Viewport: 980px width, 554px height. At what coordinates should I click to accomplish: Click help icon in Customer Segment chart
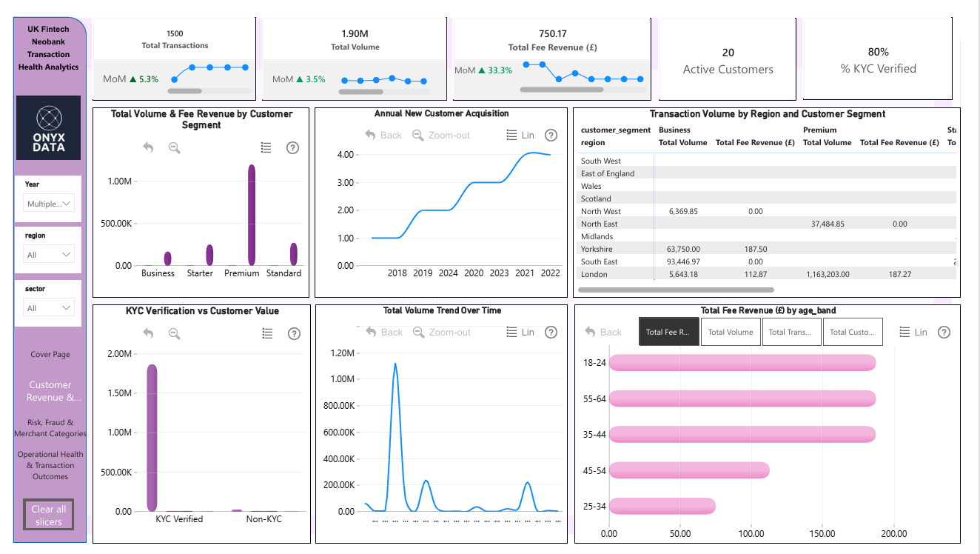[292, 147]
